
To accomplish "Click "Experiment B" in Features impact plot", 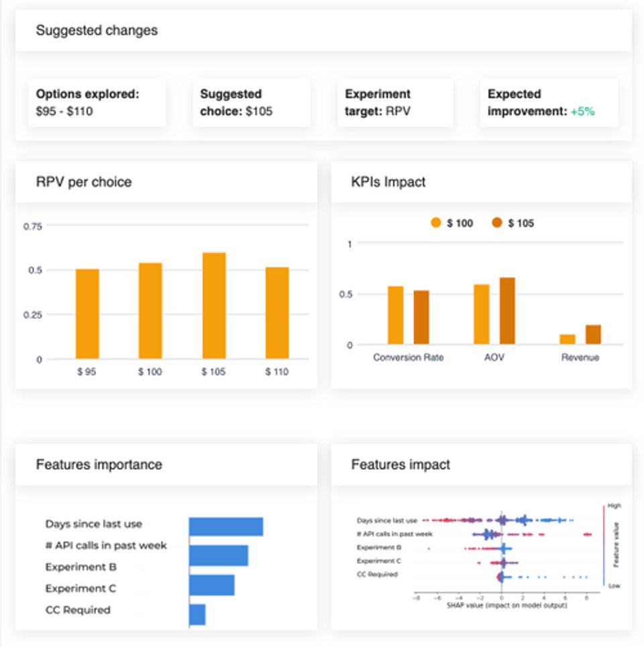I will click(x=379, y=548).
